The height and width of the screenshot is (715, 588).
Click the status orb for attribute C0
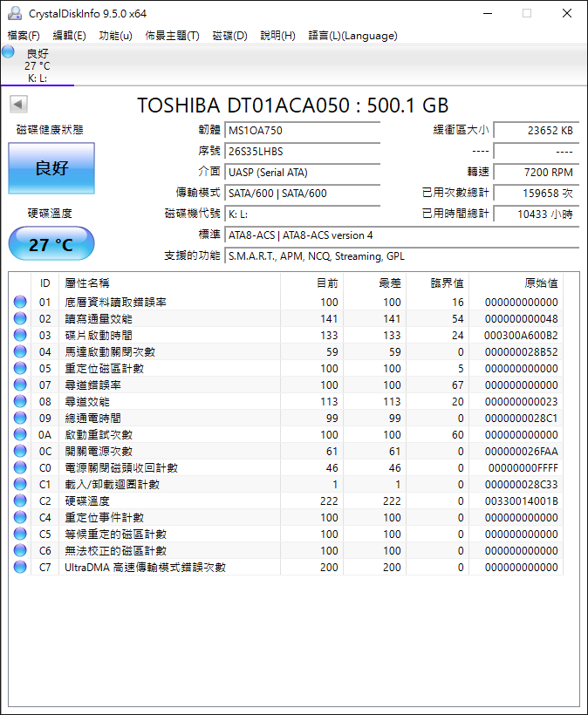pos(20,467)
